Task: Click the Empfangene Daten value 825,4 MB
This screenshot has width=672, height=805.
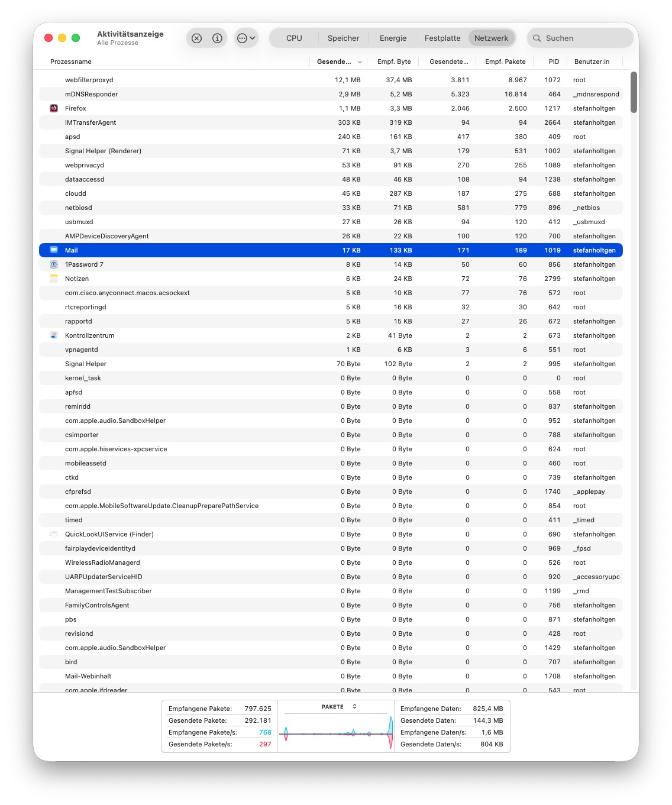Action: coord(488,709)
